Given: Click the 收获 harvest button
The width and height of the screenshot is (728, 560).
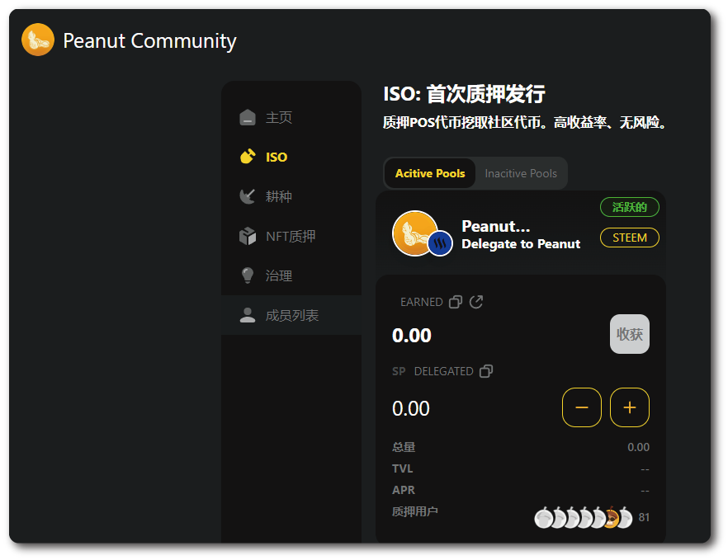Looking at the screenshot, I should pyautogui.click(x=630, y=334).
